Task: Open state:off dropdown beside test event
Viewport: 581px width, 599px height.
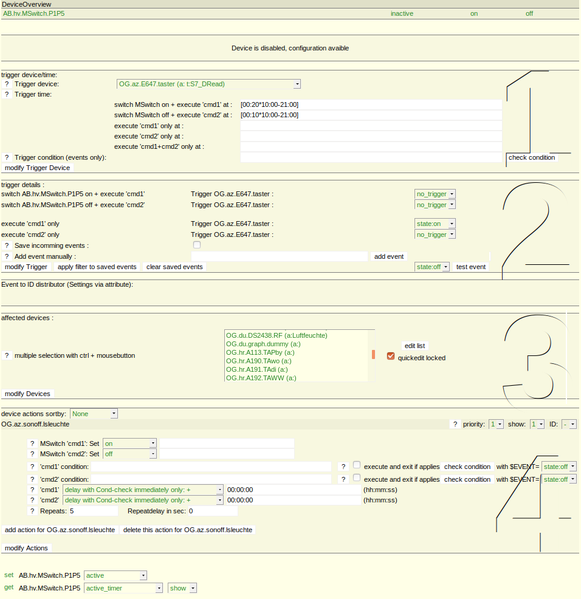Action: tap(432, 267)
